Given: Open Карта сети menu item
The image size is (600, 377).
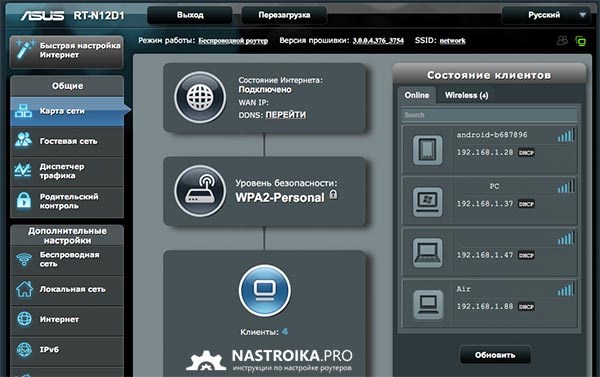Looking at the screenshot, I should pyautogui.click(x=67, y=111).
